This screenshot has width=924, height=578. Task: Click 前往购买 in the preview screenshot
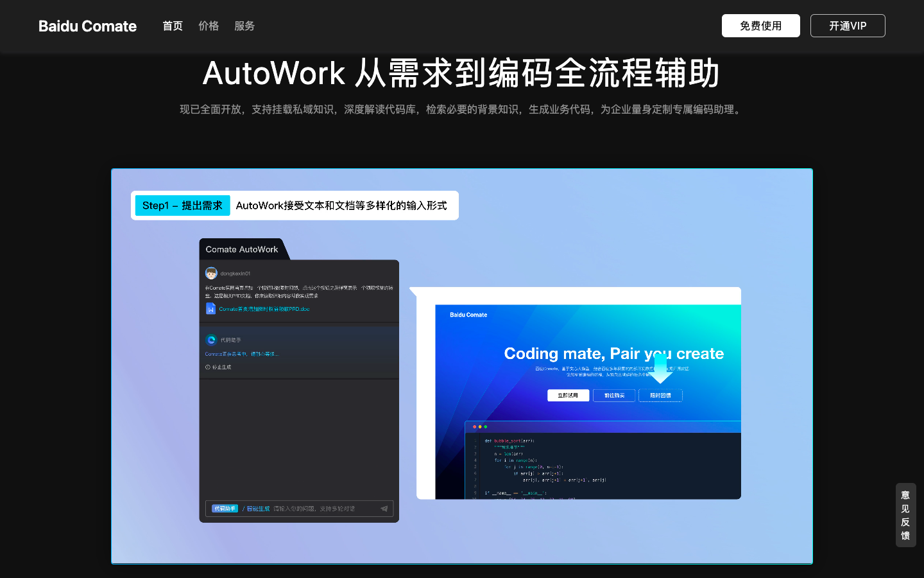[x=614, y=396]
